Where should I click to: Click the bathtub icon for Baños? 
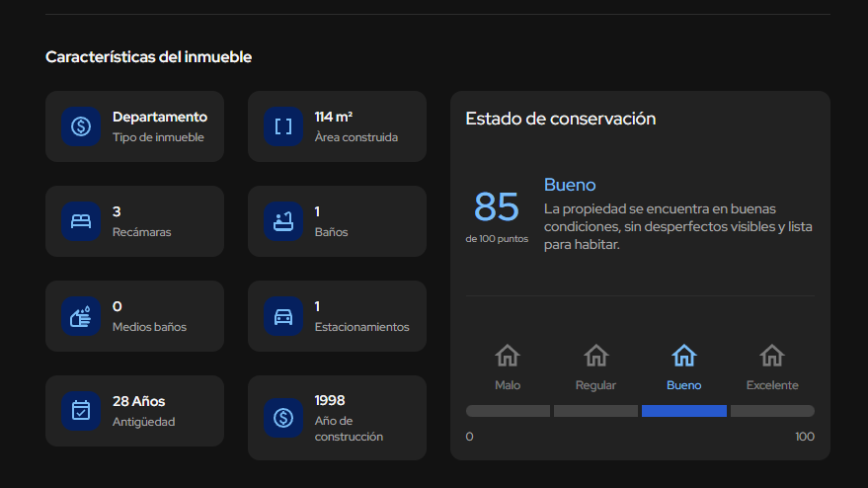pos(283,221)
